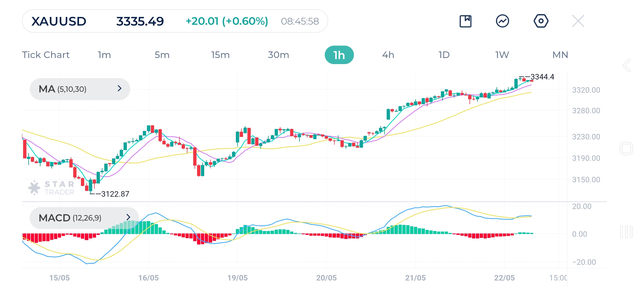Click the 3344.4 high price marker

542,77
